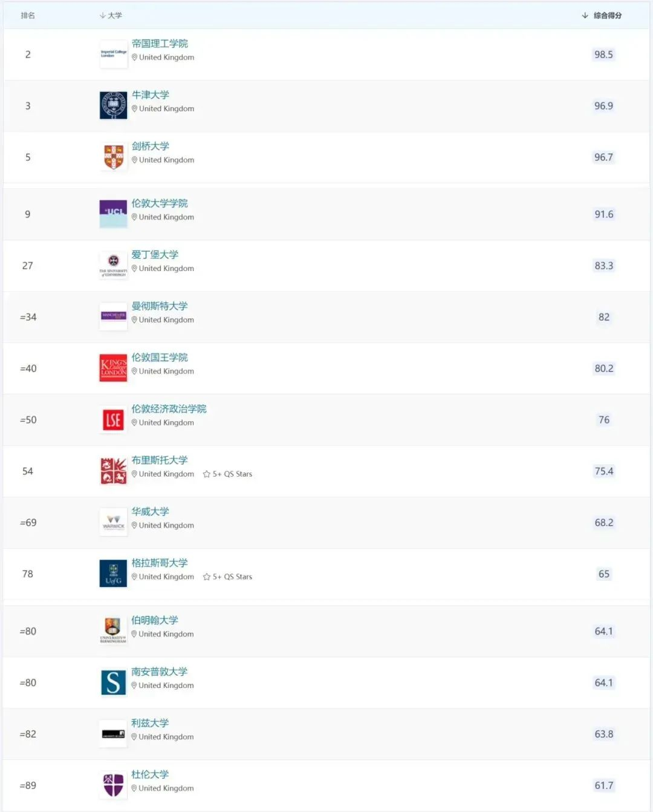The height and width of the screenshot is (812, 653).
Task: Open the 曼彻斯特大学 university link
Action: point(160,306)
